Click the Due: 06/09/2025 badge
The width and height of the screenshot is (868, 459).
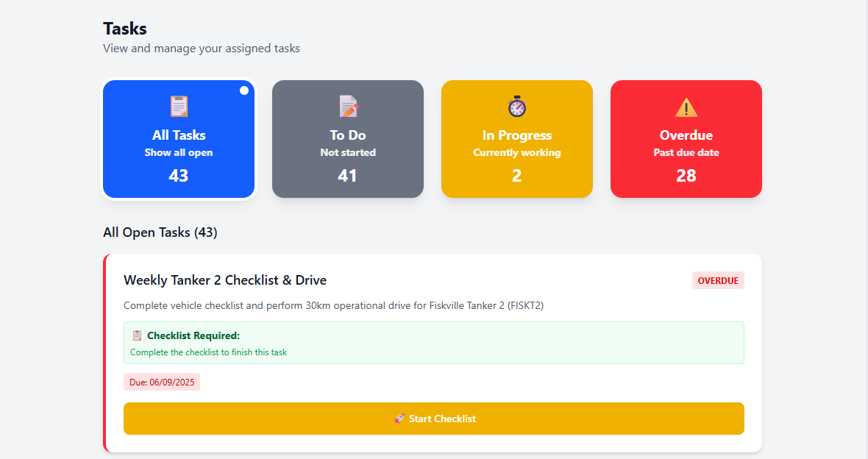coord(162,382)
